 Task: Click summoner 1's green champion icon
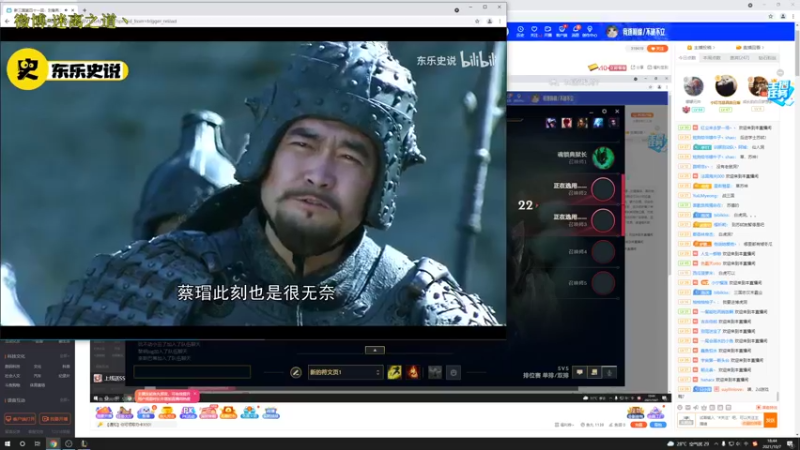[603, 158]
